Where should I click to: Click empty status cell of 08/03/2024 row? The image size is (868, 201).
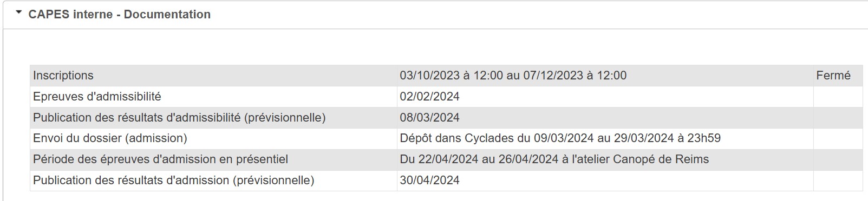tap(838, 118)
